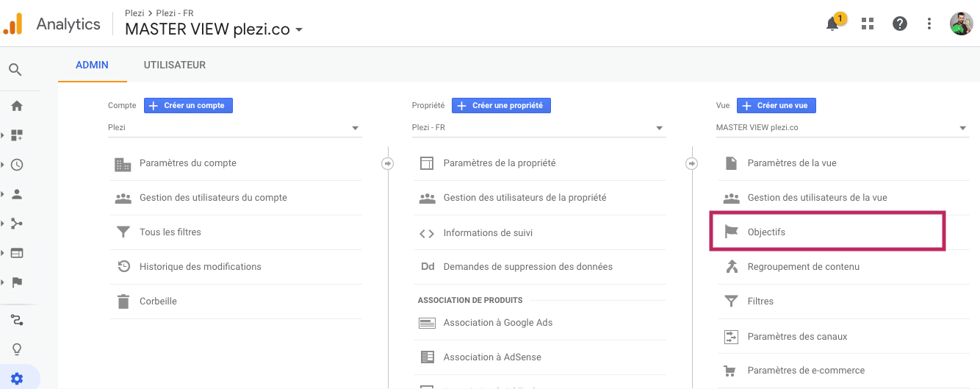This screenshot has height=389, width=980.
Task: Expand the Customization sidebar item arrow
Action: 3,135
